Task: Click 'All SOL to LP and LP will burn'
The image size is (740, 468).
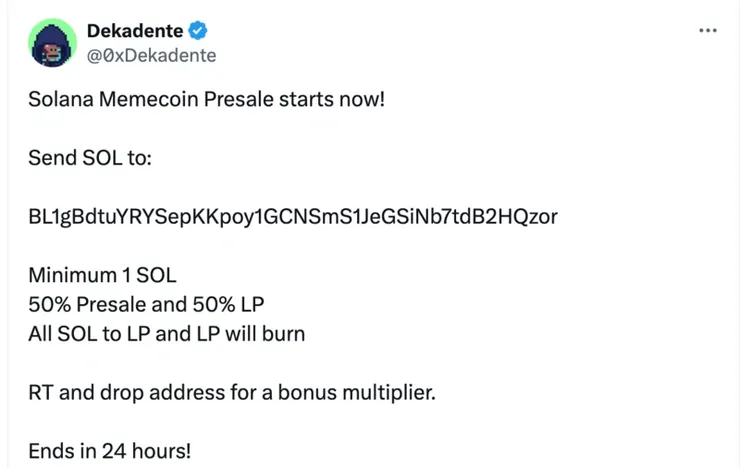Action: 166,333
